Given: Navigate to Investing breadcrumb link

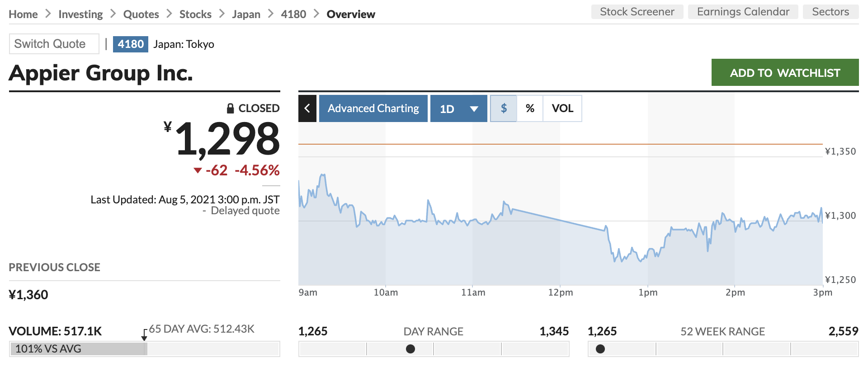Looking at the screenshot, I should (80, 14).
